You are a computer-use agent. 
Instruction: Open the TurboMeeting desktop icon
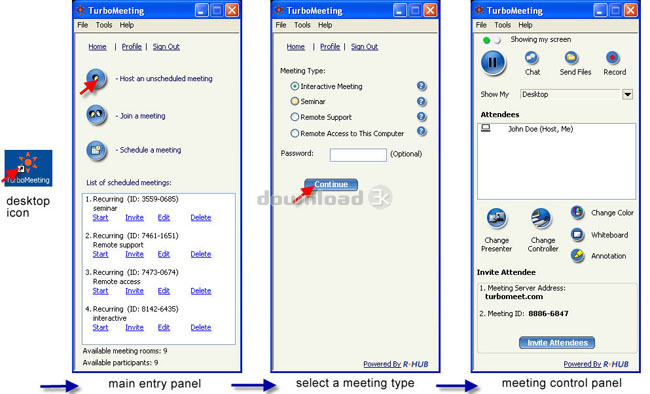(x=28, y=168)
